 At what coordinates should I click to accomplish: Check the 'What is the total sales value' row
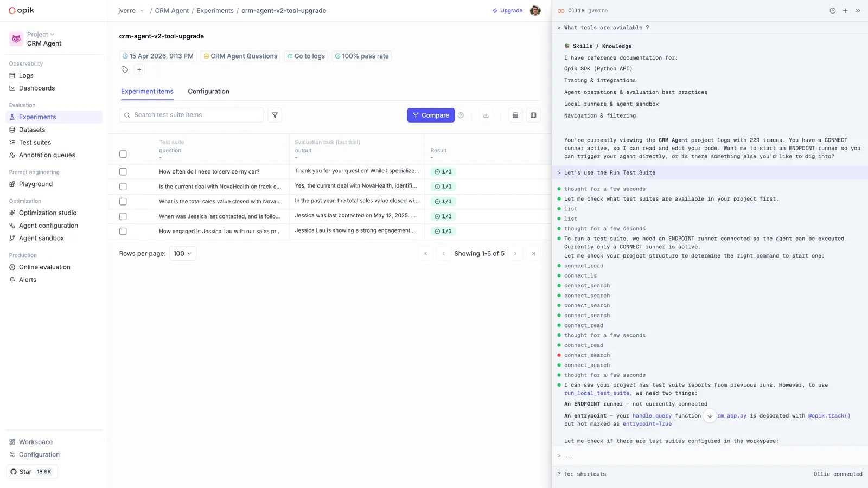click(x=123, y=201)
